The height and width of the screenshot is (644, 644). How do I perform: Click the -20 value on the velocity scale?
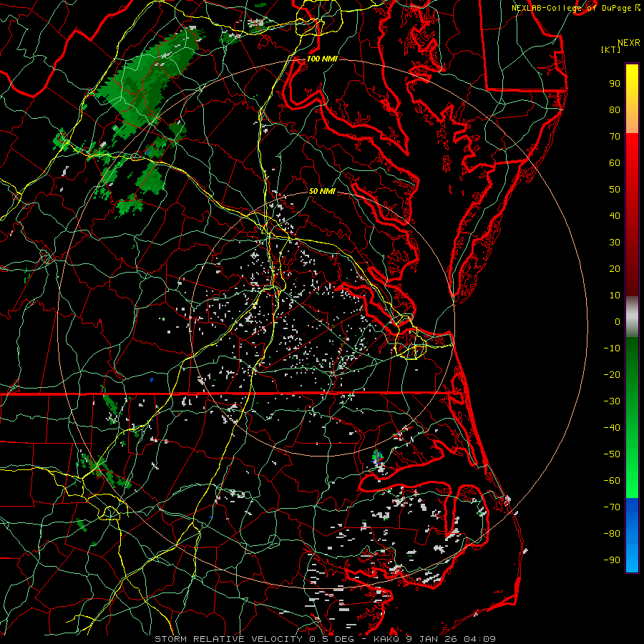pyautogui.click(x=612, y=374)
